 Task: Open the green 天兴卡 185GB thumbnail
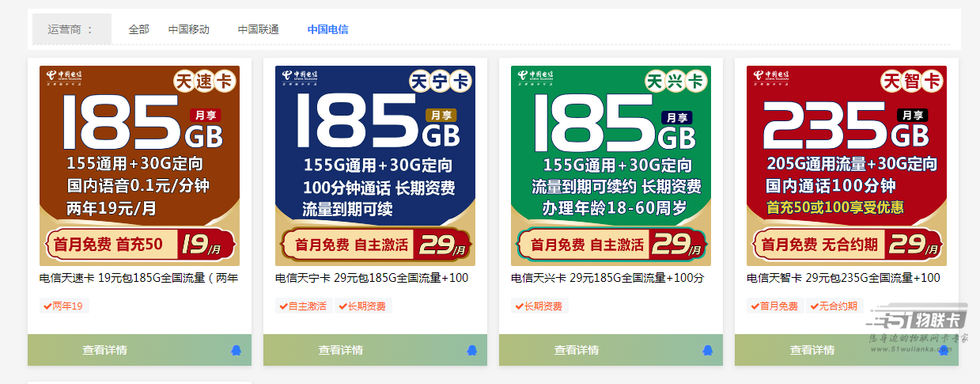611,165
